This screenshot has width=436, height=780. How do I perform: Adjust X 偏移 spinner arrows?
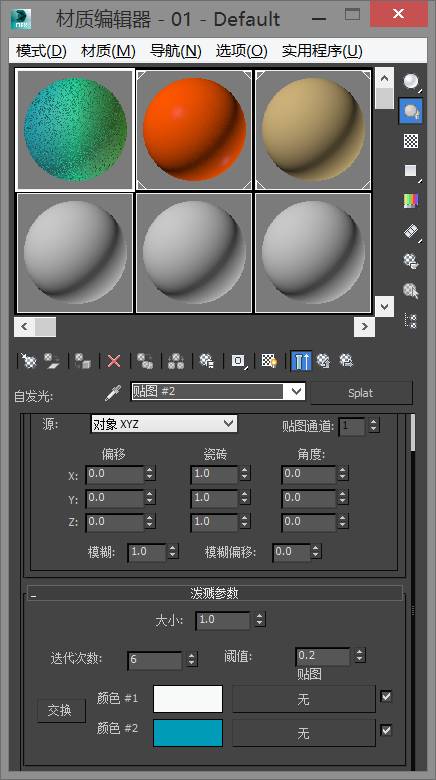tap(150, 474)
